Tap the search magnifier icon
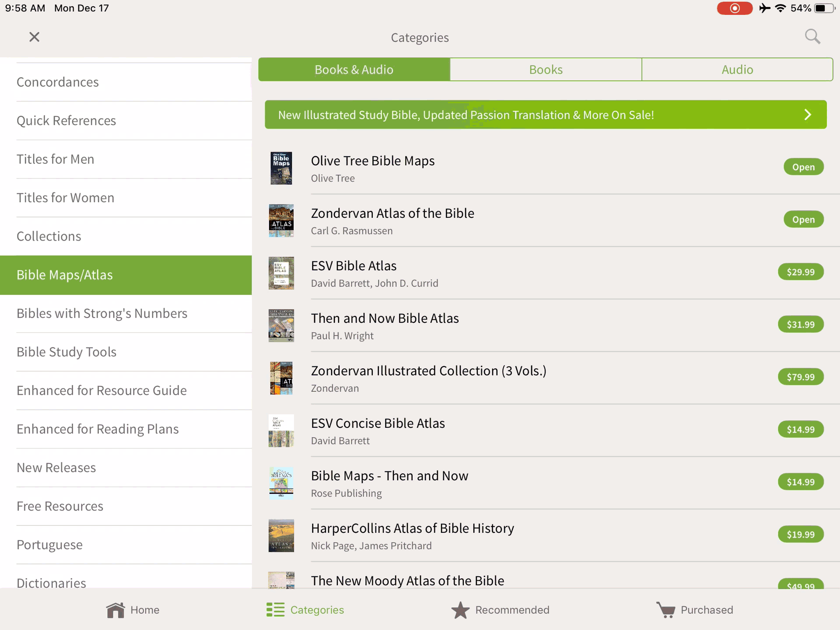 click(812, 37)
